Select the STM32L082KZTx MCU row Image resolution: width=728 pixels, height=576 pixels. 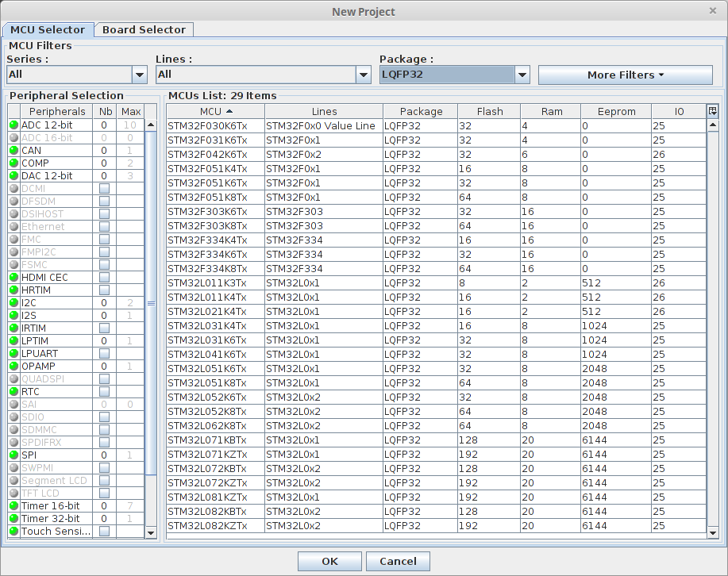point(437,525)
